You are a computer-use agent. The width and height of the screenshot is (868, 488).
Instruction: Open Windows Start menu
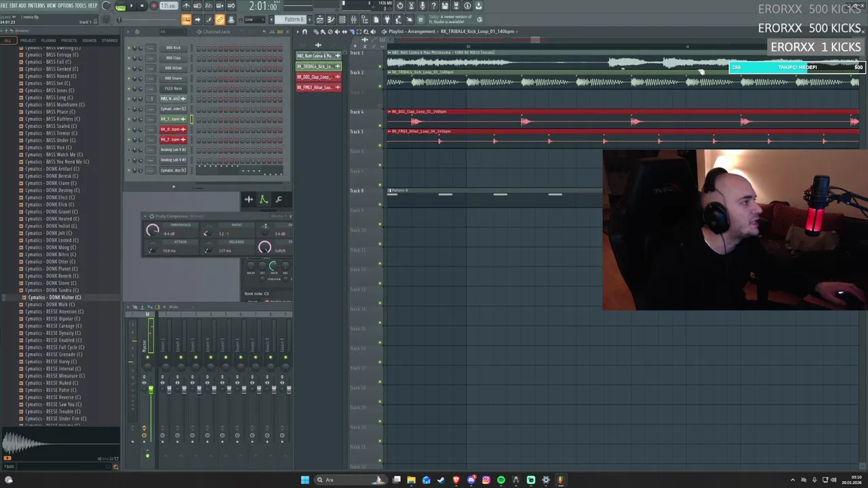click(x=305, y=480)
